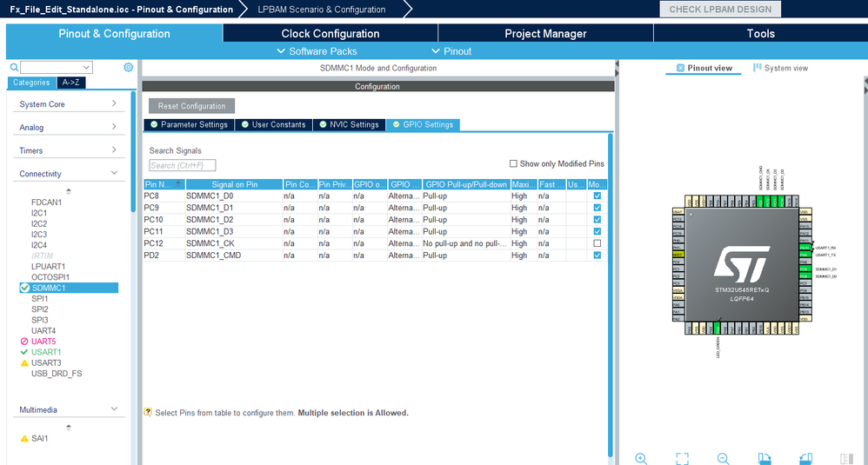
Task: Zoom in on the pinout chip view
Action: (641, 458)
